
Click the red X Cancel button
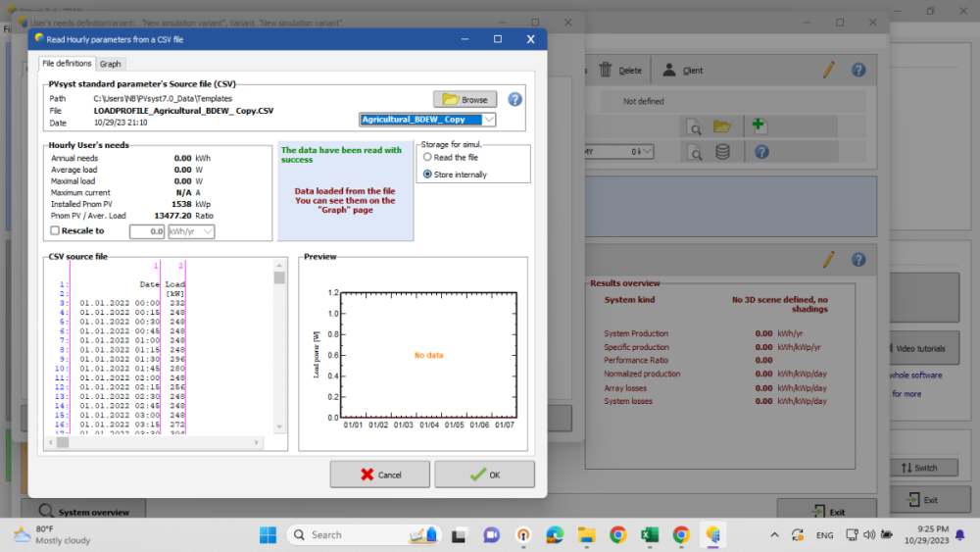pyautogui.click(x=380, y=475)
